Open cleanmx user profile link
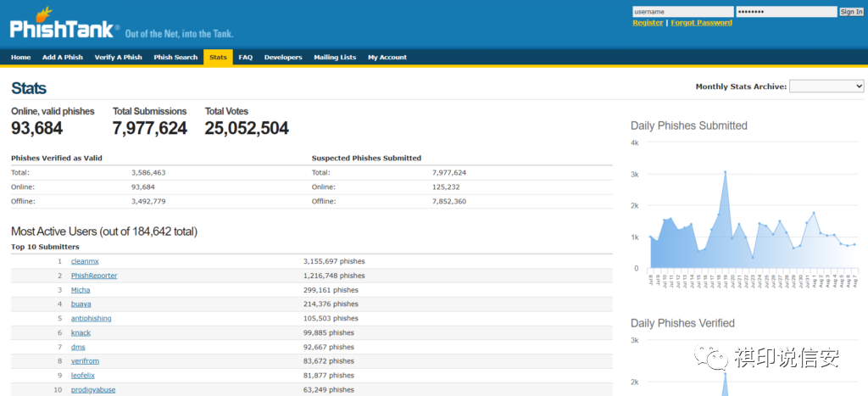 click(x=85, y=261)
